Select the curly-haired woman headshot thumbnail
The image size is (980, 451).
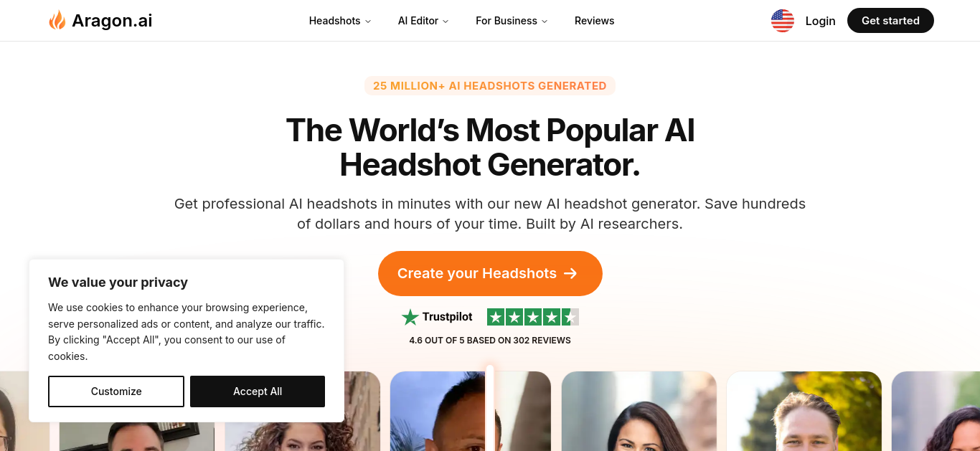coord(302,411)
